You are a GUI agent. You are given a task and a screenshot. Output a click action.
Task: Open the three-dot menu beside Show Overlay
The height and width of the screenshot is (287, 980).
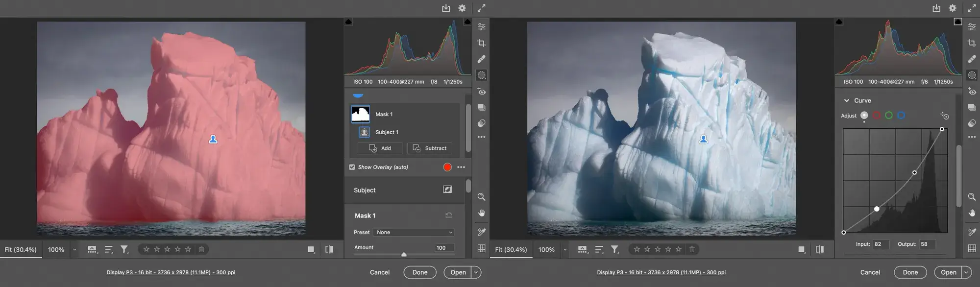coord(461,167)
